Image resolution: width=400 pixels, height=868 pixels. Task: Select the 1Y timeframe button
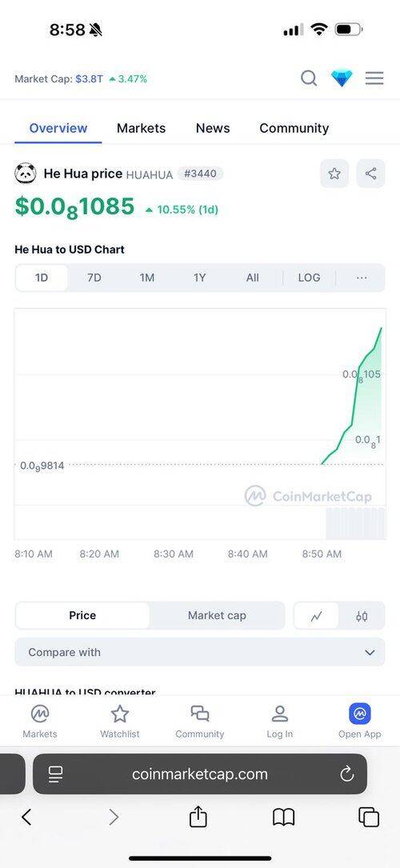click(x=200, y=278)
